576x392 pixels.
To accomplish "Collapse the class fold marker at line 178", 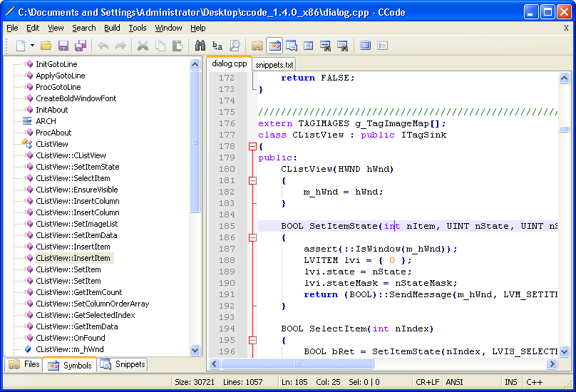I will tap(252, 147).
